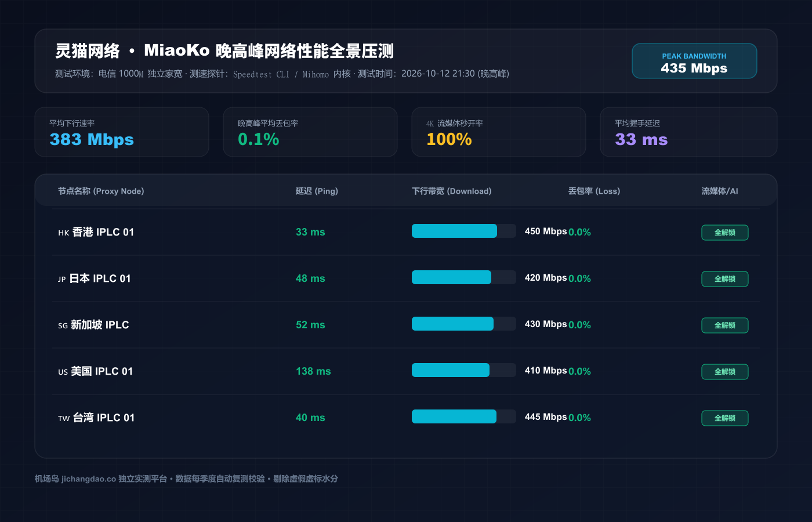Click the 新加坡 IPLC download bar
The width and height of the screenshot is (812, 522).
coord(464,324)
